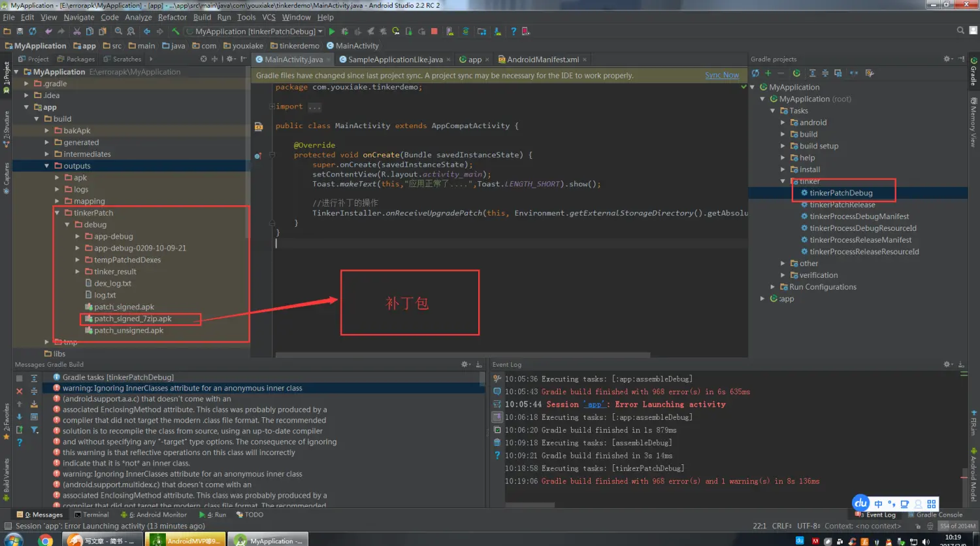This screenshot has width=980, height=546.
Task: Click the Help question mark in toolbar
Action: click(514, 31)
